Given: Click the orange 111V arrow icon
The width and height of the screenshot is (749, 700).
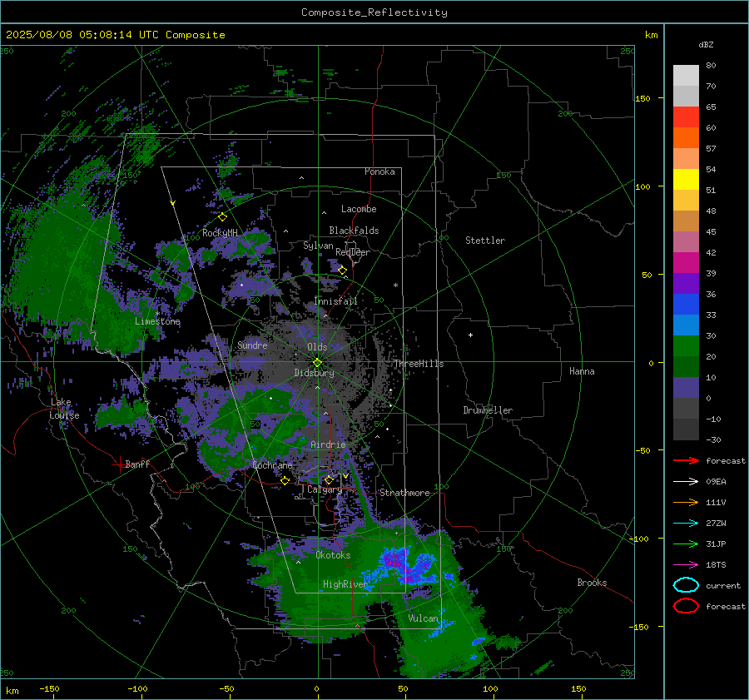Looking at the screenshot, I should point(686,502).
